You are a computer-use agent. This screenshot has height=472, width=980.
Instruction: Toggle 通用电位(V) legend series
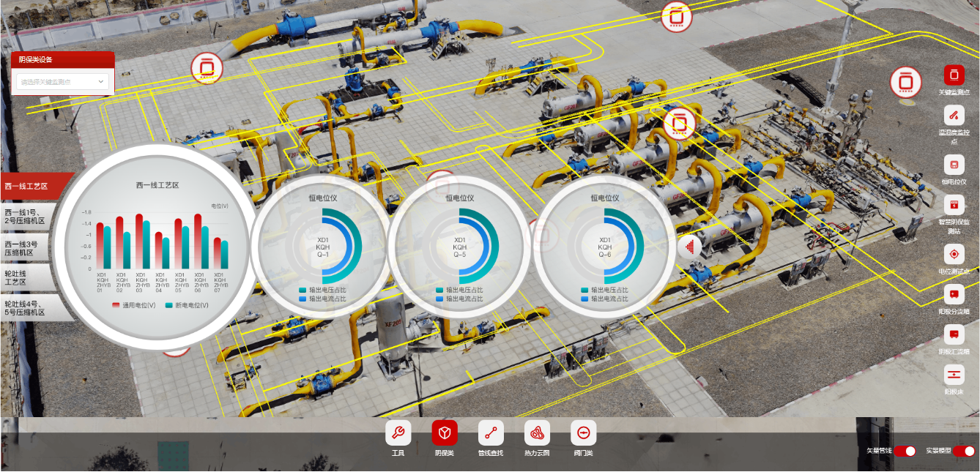(134, 305)
